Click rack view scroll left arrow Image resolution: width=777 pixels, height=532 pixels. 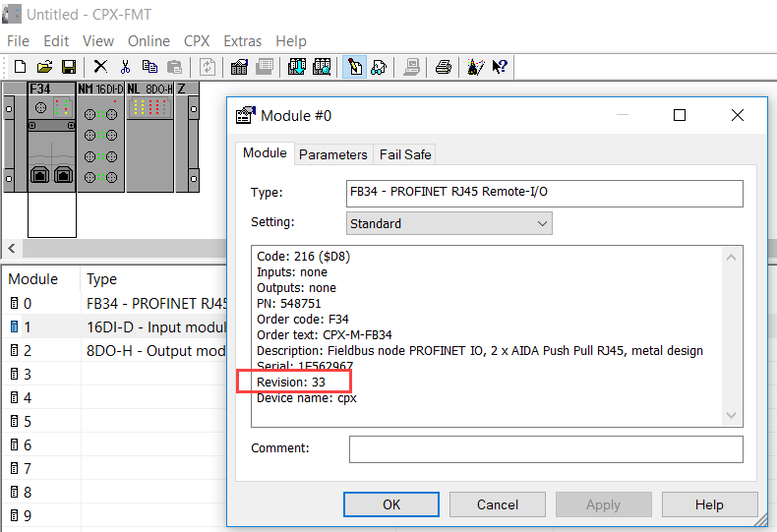(x=12, y=248)
